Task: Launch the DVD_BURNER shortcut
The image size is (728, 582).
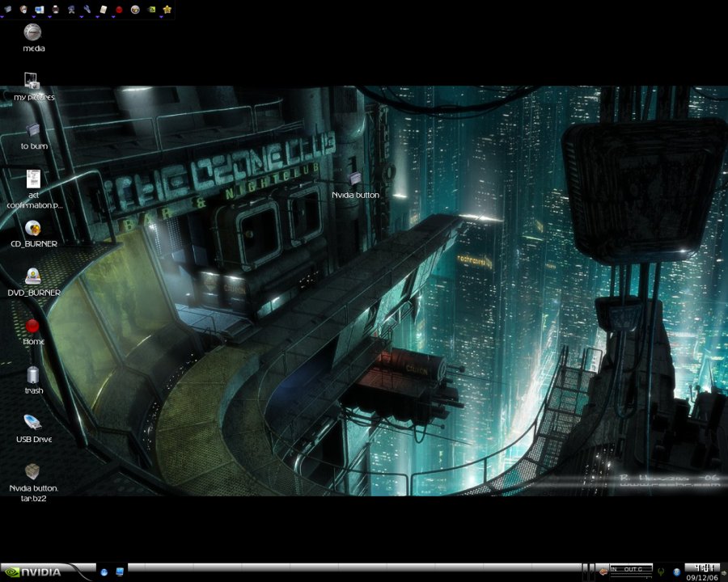Action: [33, 276]
